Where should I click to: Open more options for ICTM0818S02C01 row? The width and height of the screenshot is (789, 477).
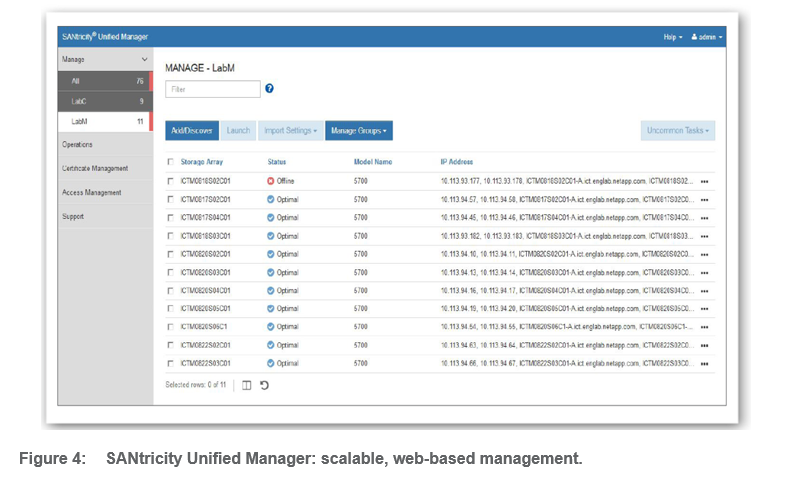[704, 181]
